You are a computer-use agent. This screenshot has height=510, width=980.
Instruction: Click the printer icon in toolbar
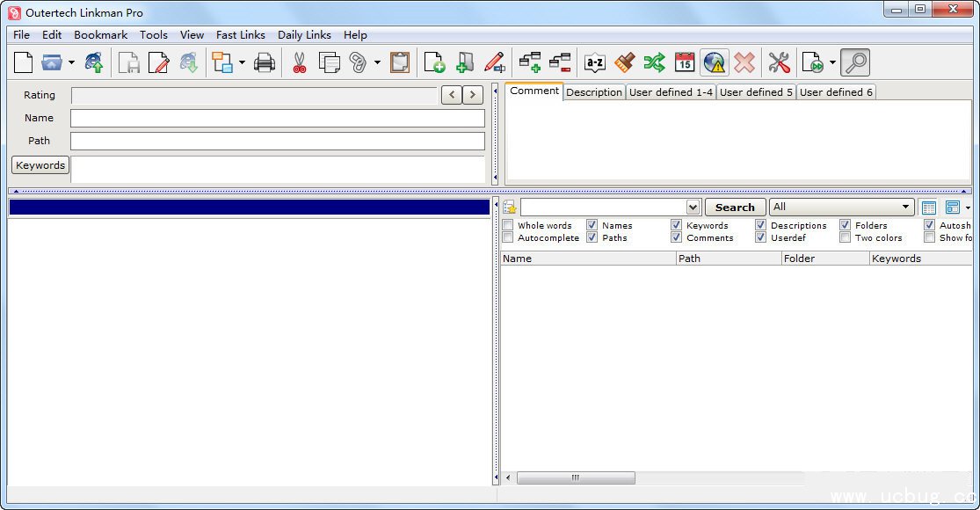click(265, 62)
